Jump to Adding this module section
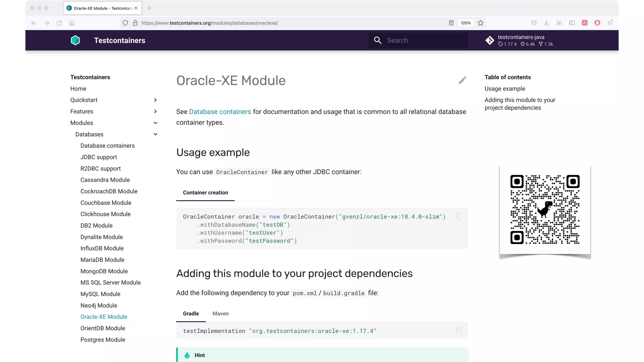 [x=520, y=104]
